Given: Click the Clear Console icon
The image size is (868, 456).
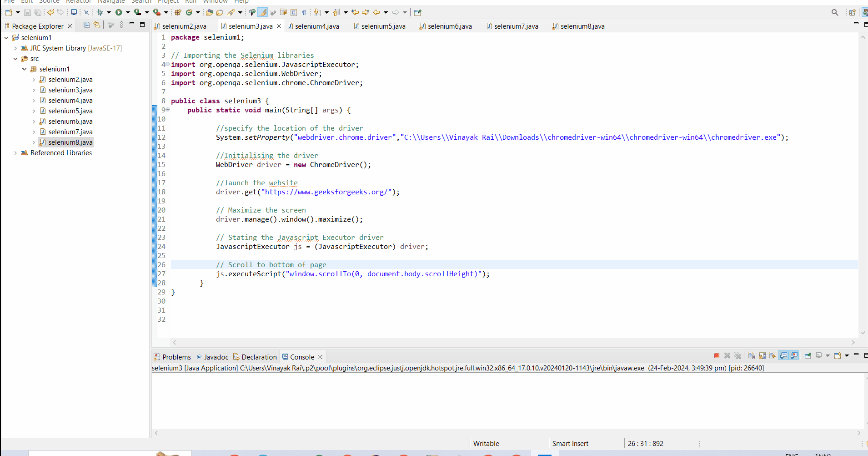Looking at the screenshot, I should click(752, 355).
